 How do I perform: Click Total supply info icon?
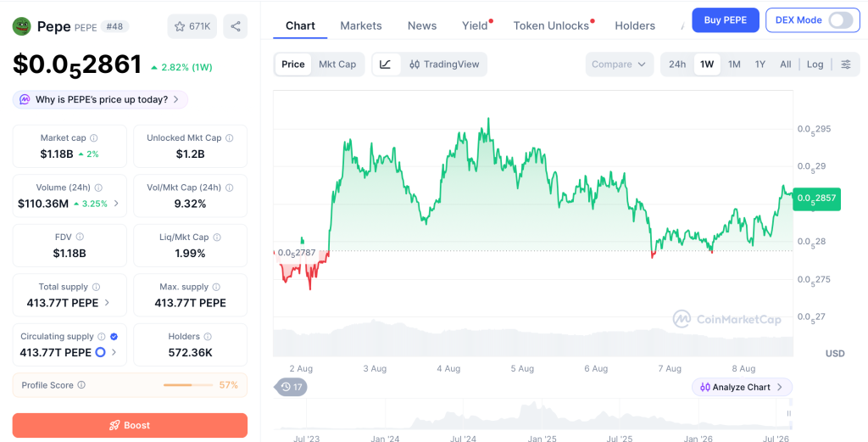(97, 287)
